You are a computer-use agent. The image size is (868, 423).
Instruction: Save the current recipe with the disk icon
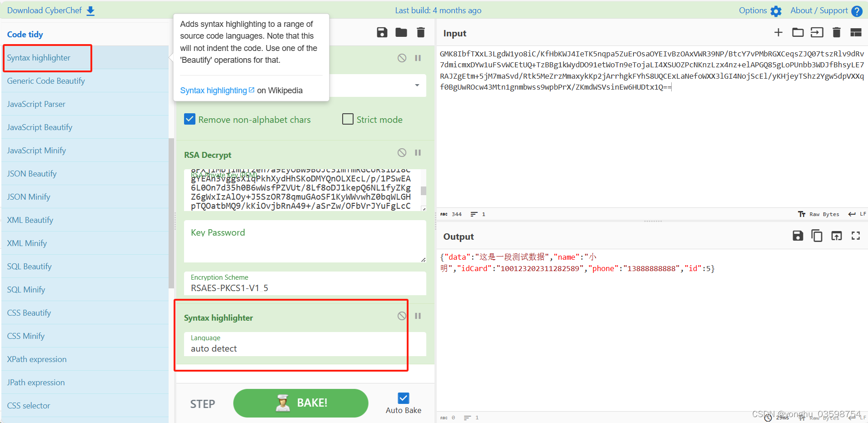click(382, 32)
